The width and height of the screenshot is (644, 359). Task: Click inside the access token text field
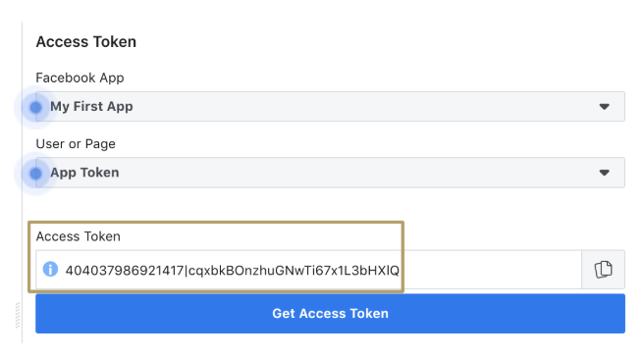(x=309, y=270)
